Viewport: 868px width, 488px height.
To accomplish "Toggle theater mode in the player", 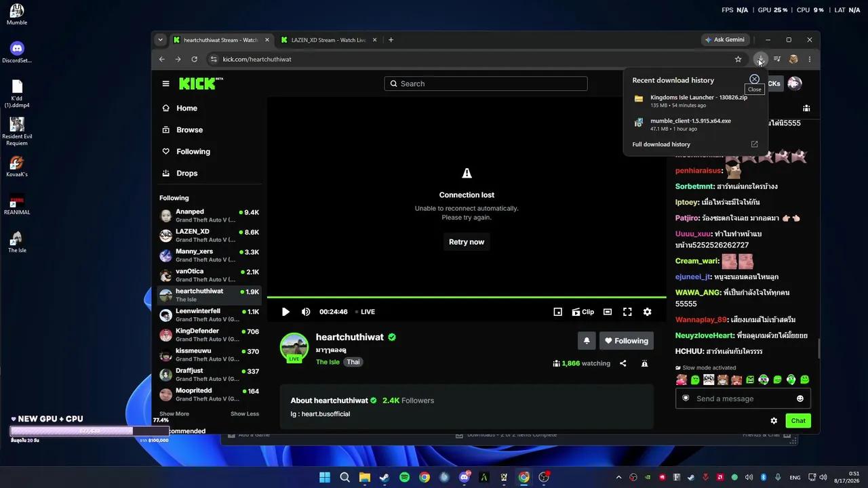I will [608, 312].
